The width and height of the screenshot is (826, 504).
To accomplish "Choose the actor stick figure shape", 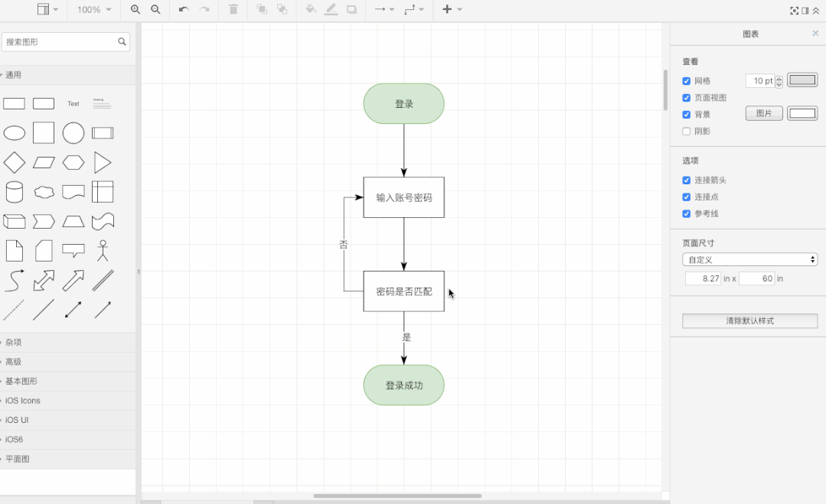I will 103,250.
